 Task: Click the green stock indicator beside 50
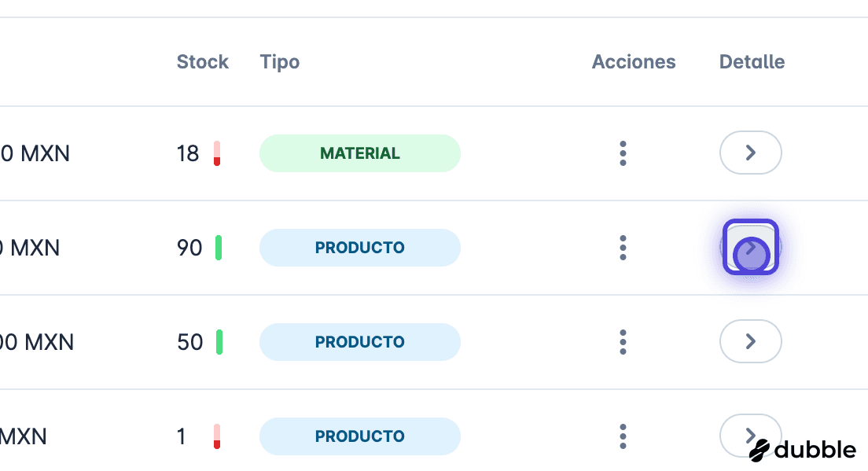tap(219, 342)
